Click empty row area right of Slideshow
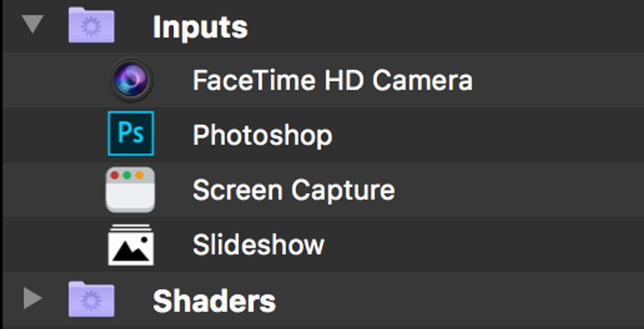644x329 pixels. pyautogui.click(x=483, y=245)
